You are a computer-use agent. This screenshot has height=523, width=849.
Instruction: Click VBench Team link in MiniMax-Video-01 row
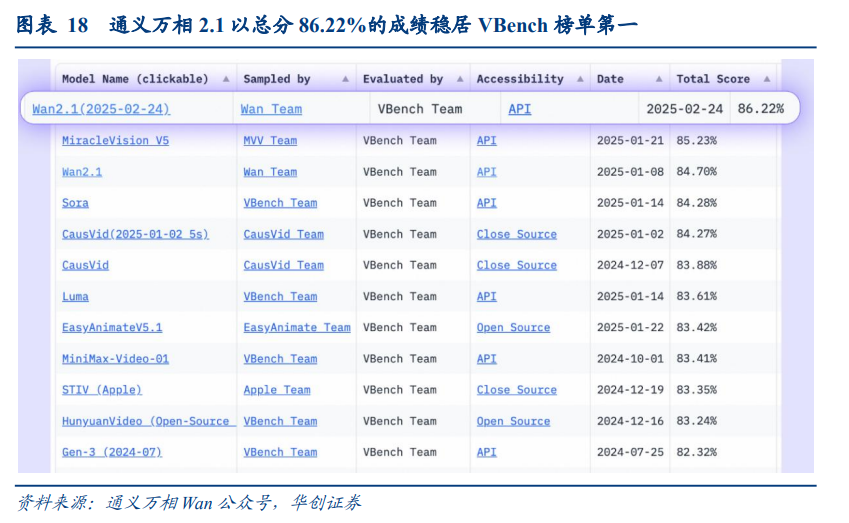[280, 359]
